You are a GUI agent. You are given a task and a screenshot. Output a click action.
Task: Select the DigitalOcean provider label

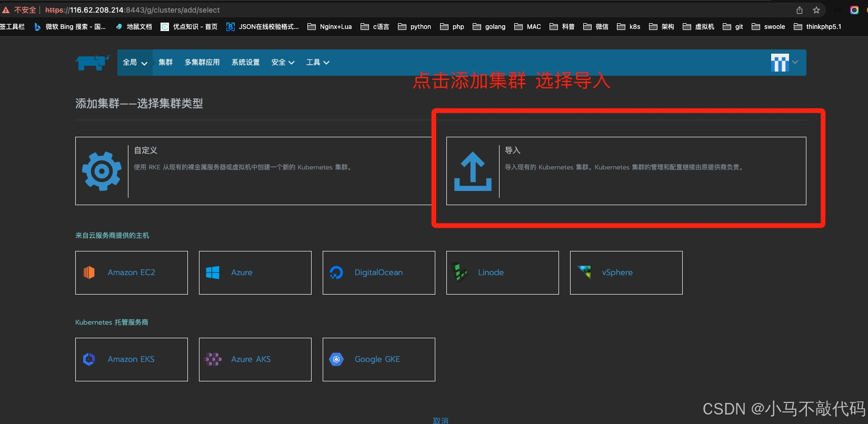pyautogui.click(x=378, y=272)
